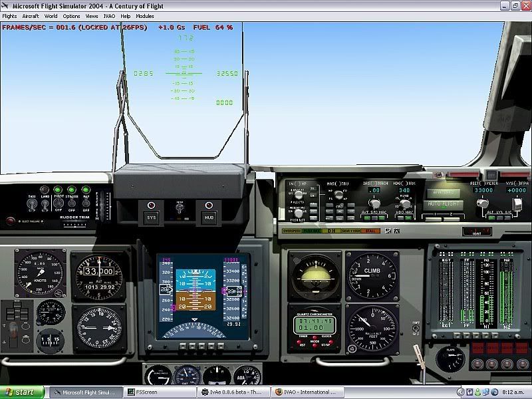The width and height of the screenshot is (532, 399).
Task: Click the Windows Start button
Action: pyautogui.click(x=22, y=392)
